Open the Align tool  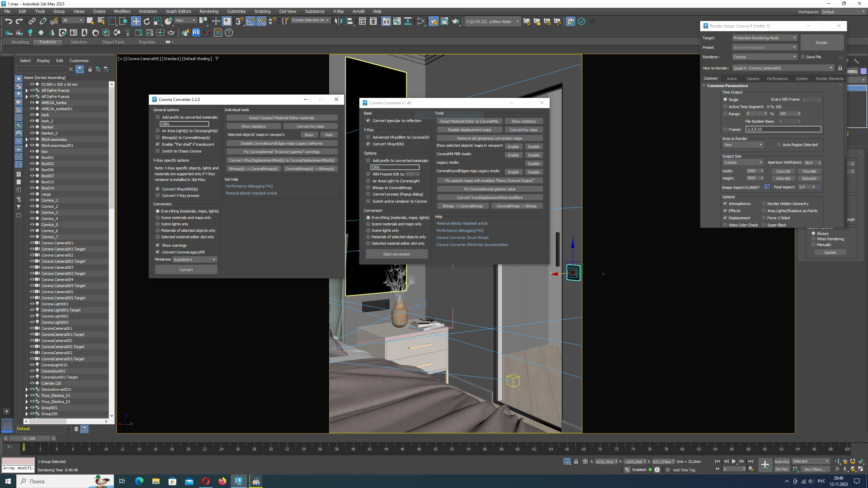pos(349,21)
